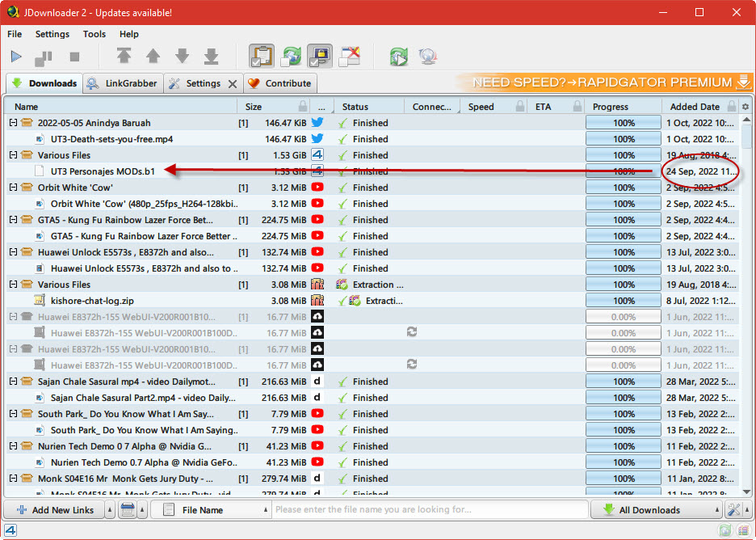This screenshot has height=540, width=756.
Task: Collapse the South Park package
Action: click(13, 414)
